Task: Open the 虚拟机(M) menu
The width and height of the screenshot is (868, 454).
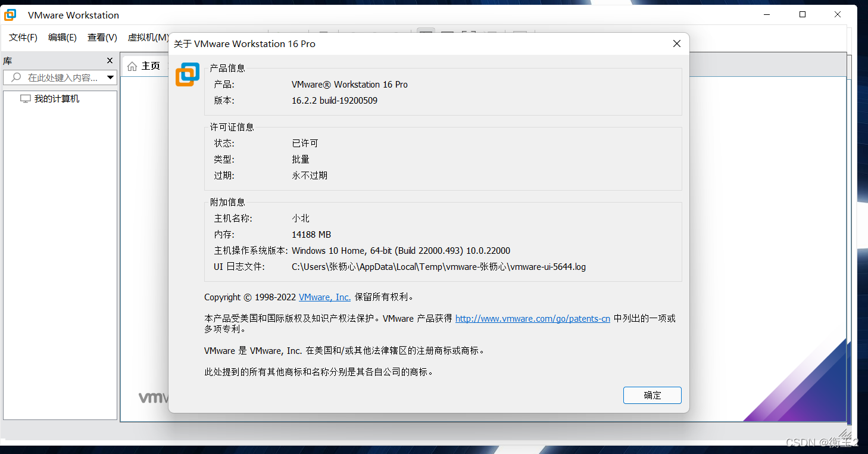Action: (148, 38)
